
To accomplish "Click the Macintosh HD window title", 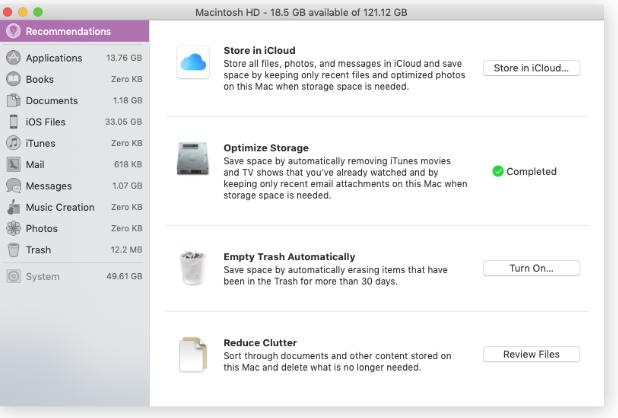I will [x=301, y=12].
